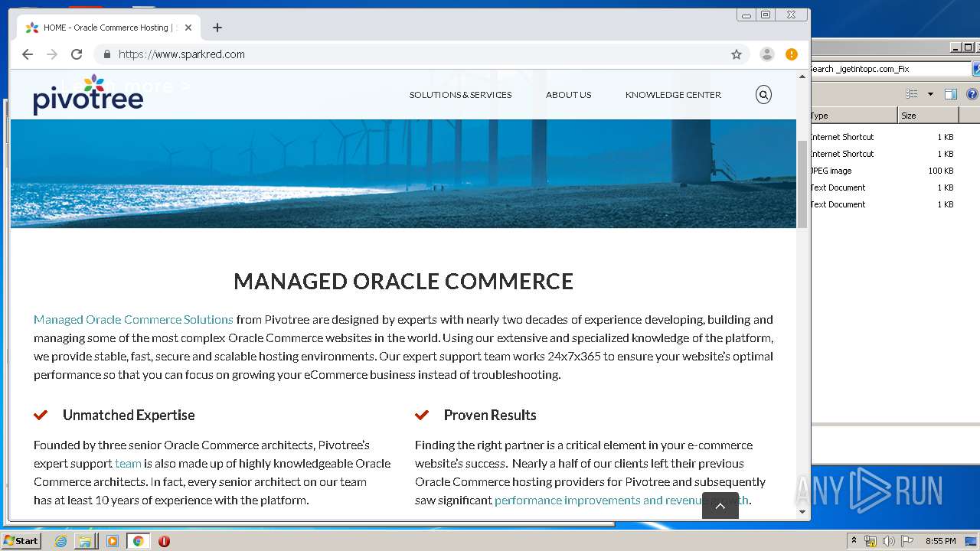
Task: Open the website search magnifier icon
Action: pos(763,95)
